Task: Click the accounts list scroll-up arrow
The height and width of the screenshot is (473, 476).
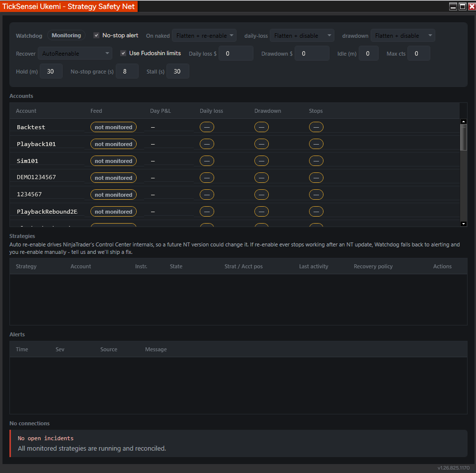Action: pyautogui.click(x=463, y=121)
